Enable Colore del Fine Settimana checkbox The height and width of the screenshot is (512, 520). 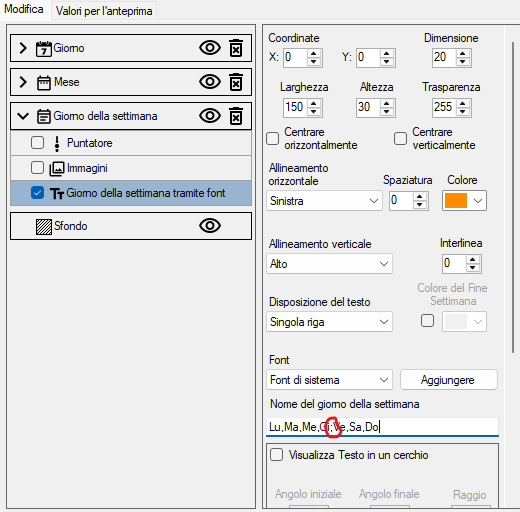[x=427, y=321]
